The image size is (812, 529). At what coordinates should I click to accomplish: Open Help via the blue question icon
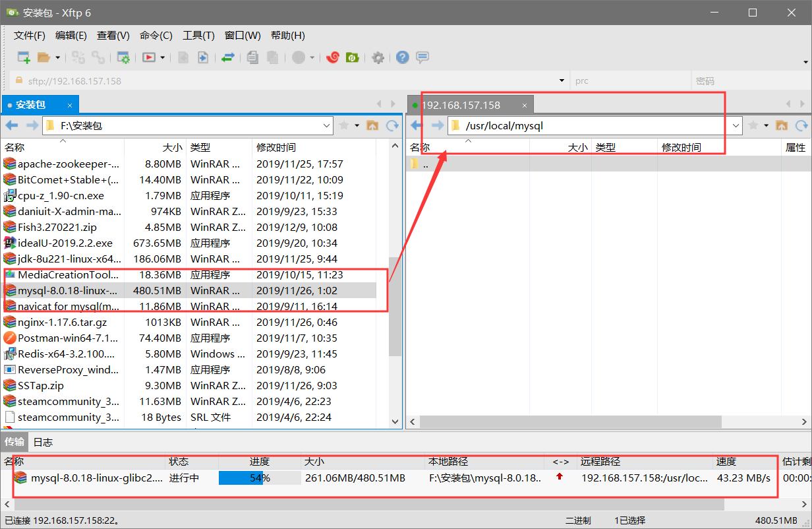pyautogui.click(x=402, y=57)
